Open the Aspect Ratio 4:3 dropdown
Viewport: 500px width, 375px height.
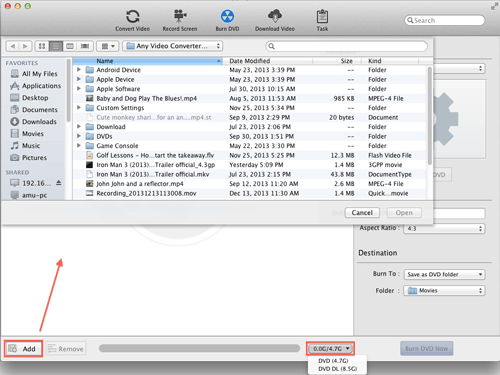(x=444, y=228)
